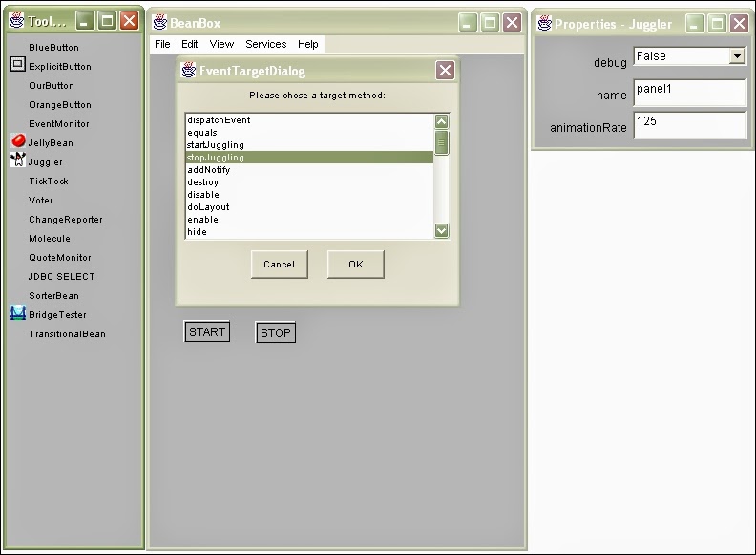Open the View menu in BeanBox
Image resolution: width=756 pixels, height=555 pixels.
(221, 44)
